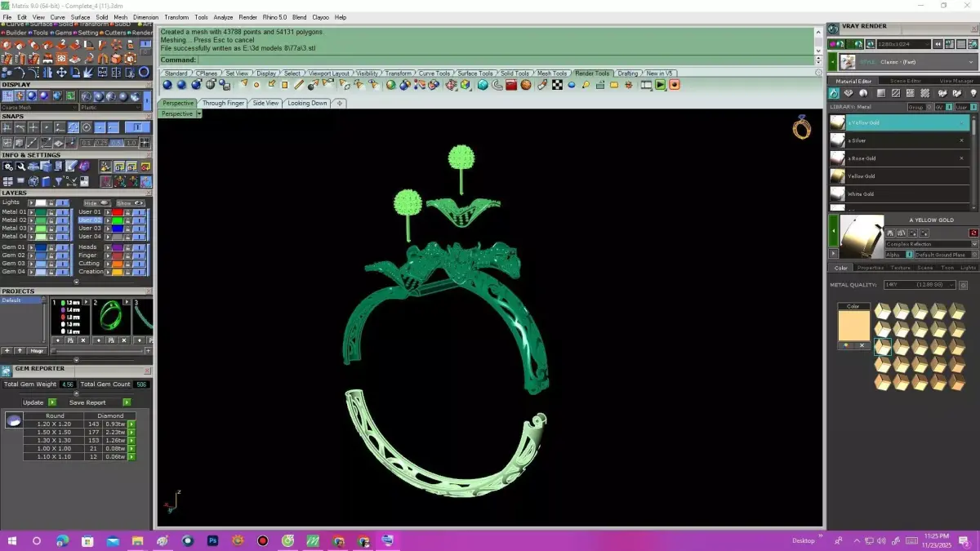The image size is (980, 551).
Task: Open the 1280x1024 render resolution dropdown
Action: point(903,44)
